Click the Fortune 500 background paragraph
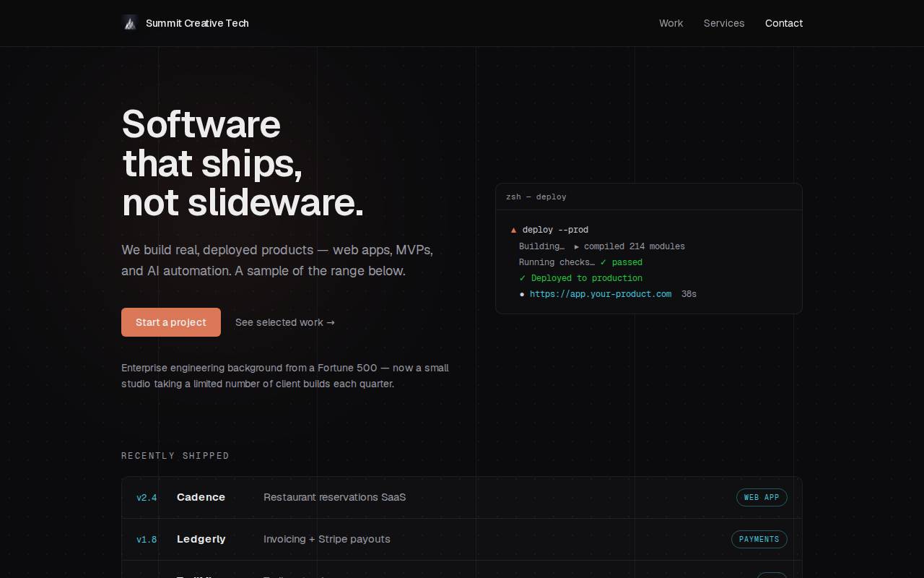The image size is (924, 578). point(285,376)
